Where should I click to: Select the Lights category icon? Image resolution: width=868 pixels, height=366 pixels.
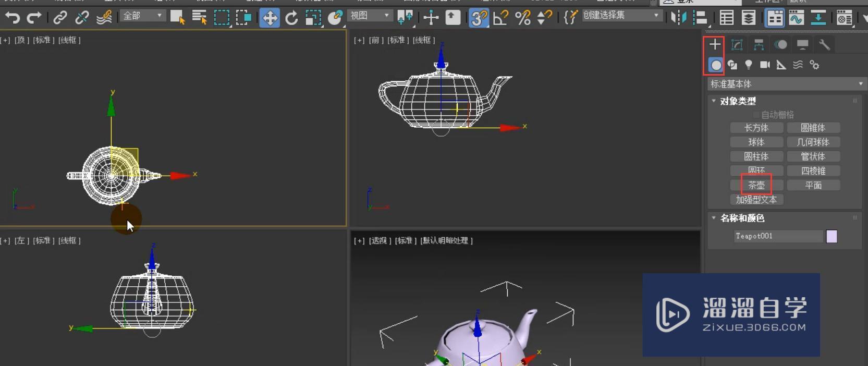click(x=749, y=65)
